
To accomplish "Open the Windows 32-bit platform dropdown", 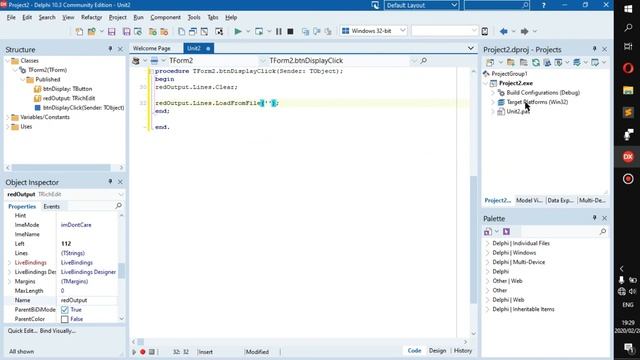I will tap(402, 31).
